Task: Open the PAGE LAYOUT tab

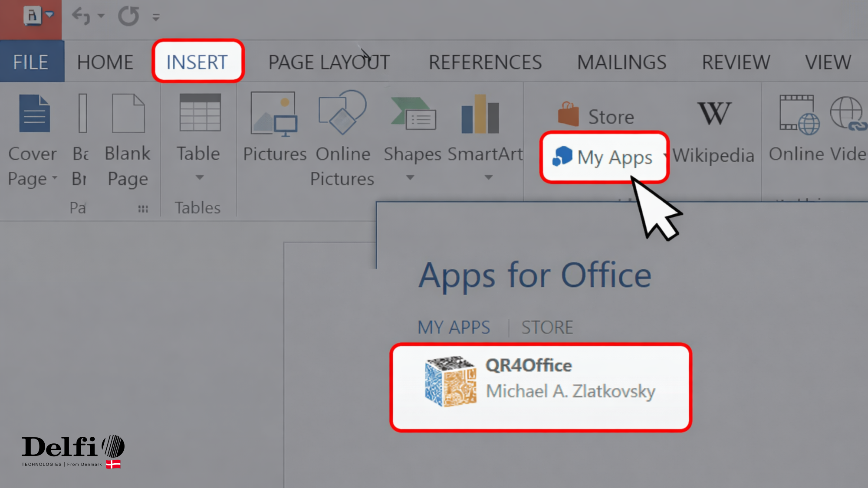Action: click(329, 62)
